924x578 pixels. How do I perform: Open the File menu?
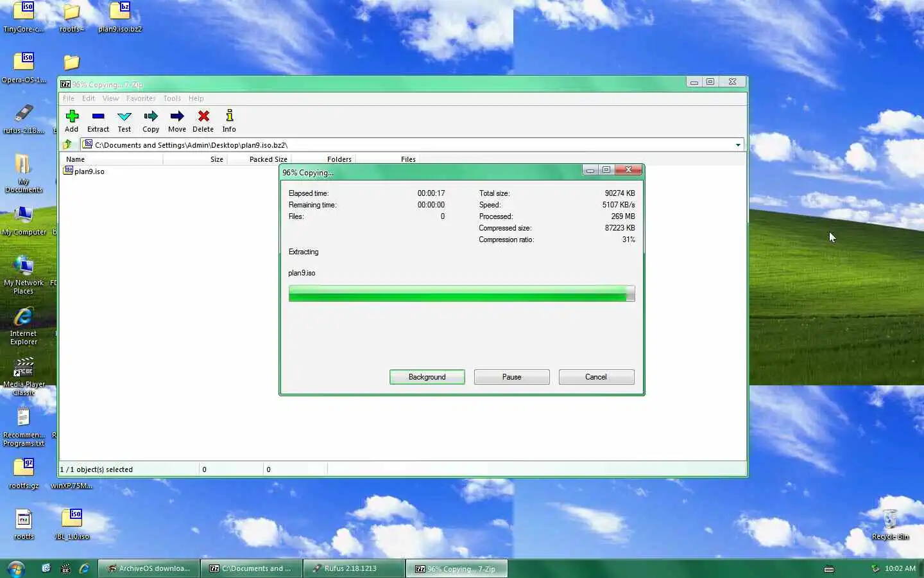69,98
